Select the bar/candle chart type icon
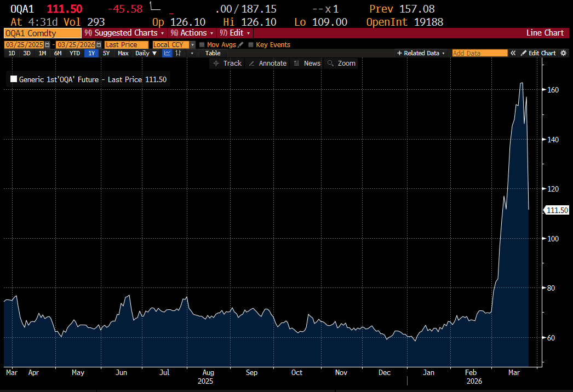 point(179,53)
